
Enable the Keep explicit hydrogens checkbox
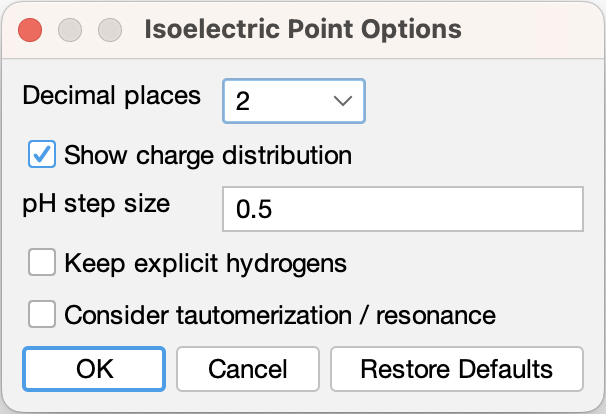click(43, 263)
